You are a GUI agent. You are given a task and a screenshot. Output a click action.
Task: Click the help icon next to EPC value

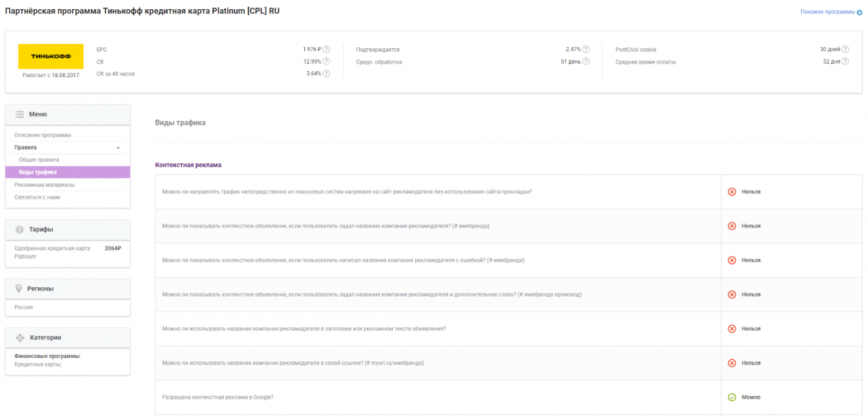(x=326, y=50)
